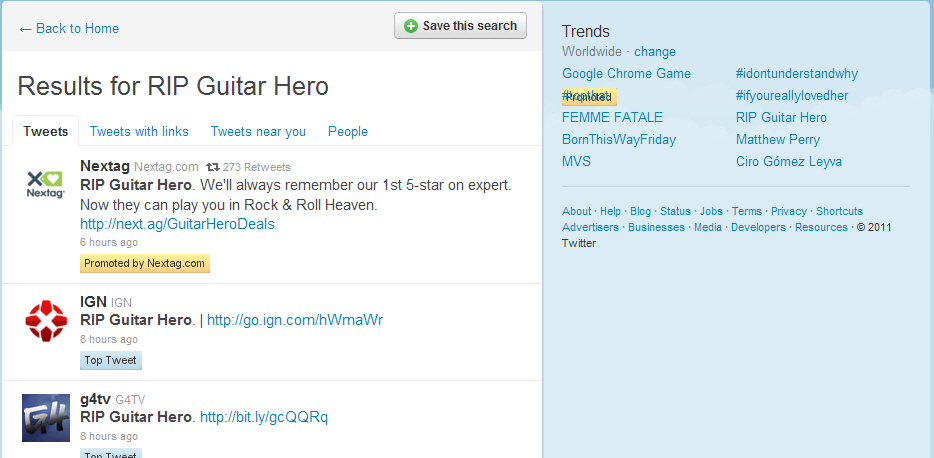Open the Ciro Gómez Leyva trend

(x=789, y=161)
